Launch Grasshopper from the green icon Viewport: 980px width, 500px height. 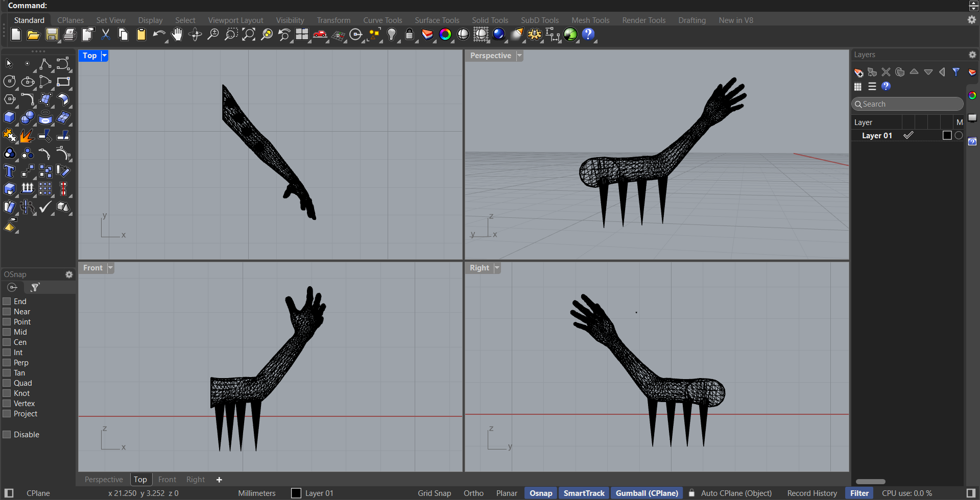(x=570, y=34)
